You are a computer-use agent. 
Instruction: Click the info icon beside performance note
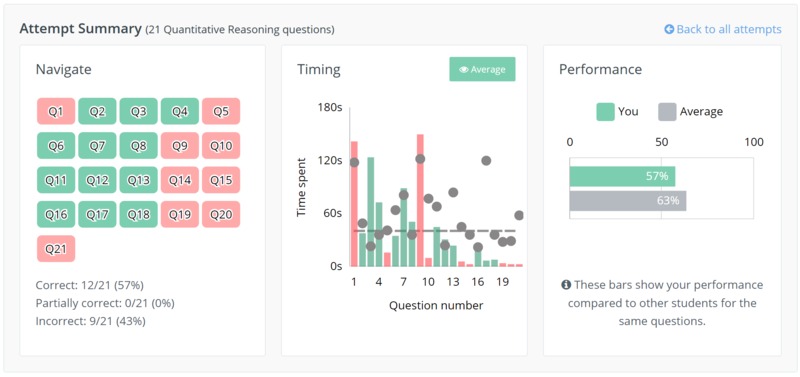566,285
